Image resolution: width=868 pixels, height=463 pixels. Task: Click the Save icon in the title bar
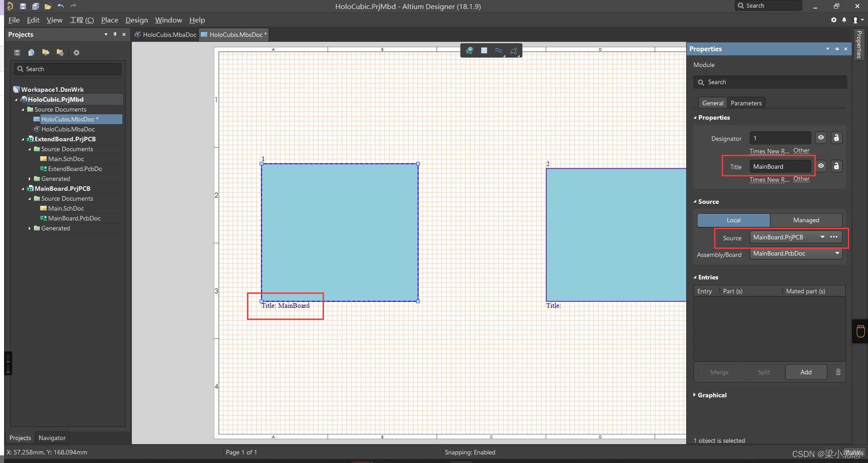[22, 6]
